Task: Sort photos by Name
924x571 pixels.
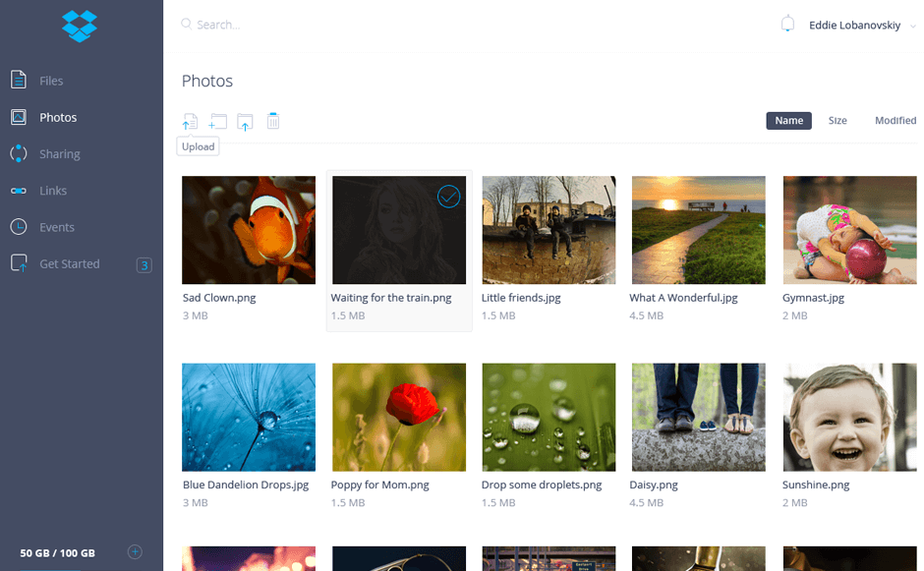Action: [788, 121]
